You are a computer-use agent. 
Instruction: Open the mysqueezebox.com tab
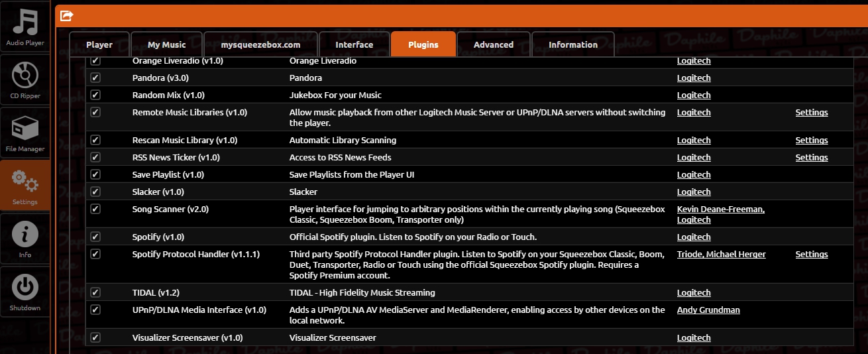coord(260,44)
